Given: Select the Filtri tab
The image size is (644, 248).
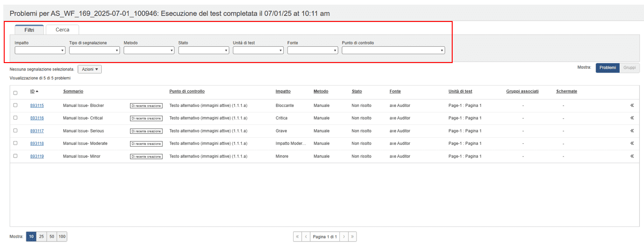Looking at the screenshot, I should pyautogui.click(x=29, y=30).
